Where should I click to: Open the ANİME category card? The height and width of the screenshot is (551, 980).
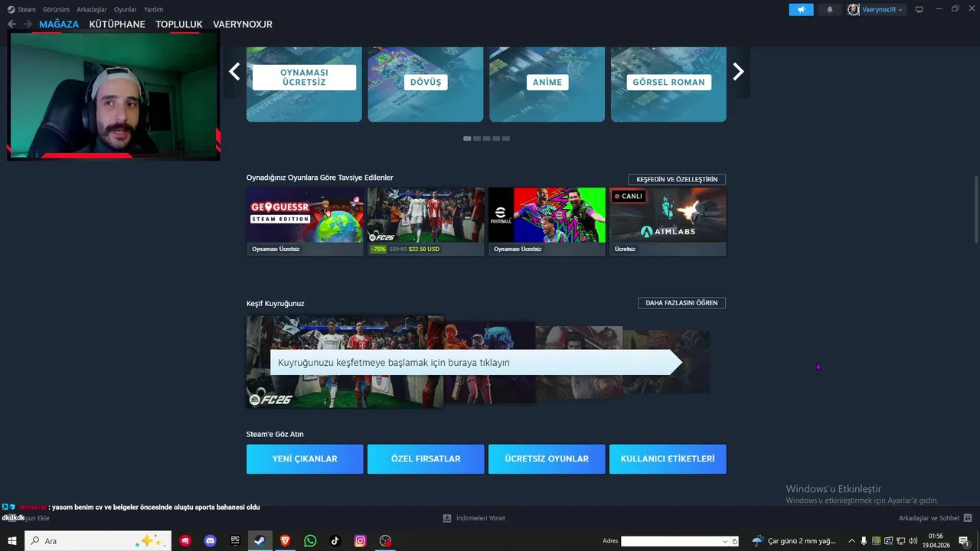pyautogui.click(x=547, y=83)
